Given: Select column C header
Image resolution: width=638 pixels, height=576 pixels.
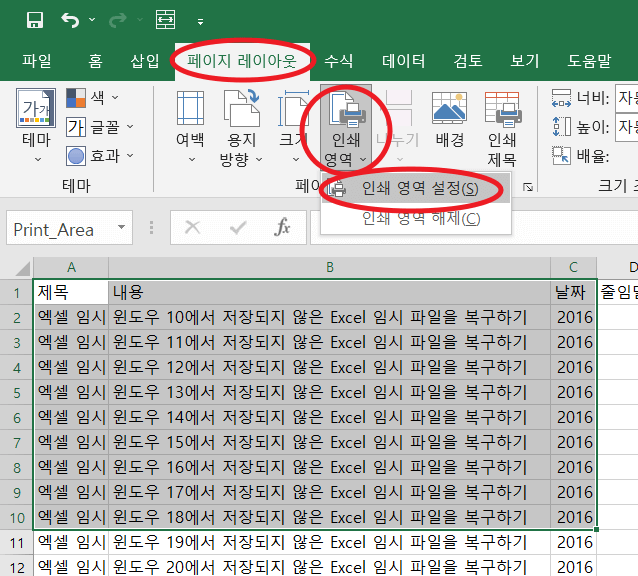Looking at the screenshot, I should (x=573, y=268).
